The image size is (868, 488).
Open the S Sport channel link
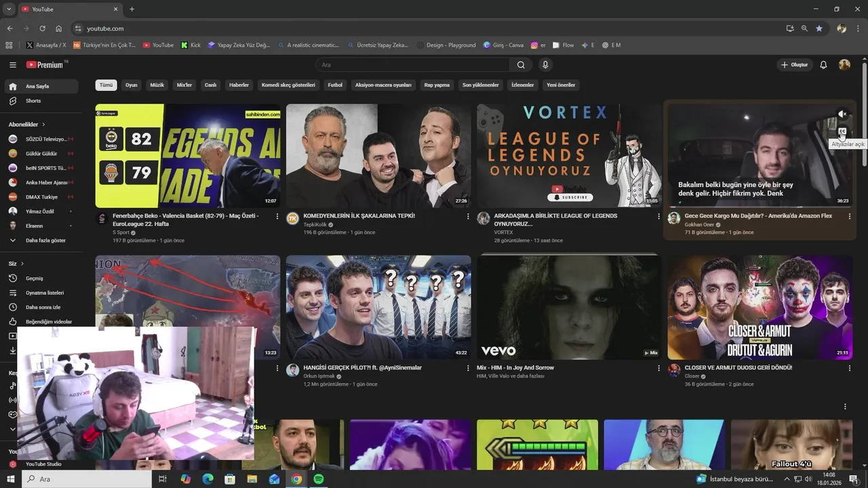pos(121,232)
